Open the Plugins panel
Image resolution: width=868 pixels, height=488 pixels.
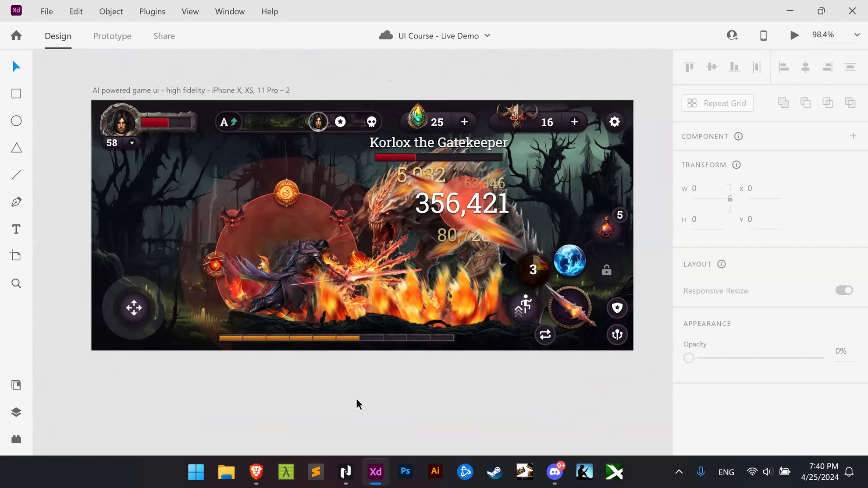click(x=16, y=439)
